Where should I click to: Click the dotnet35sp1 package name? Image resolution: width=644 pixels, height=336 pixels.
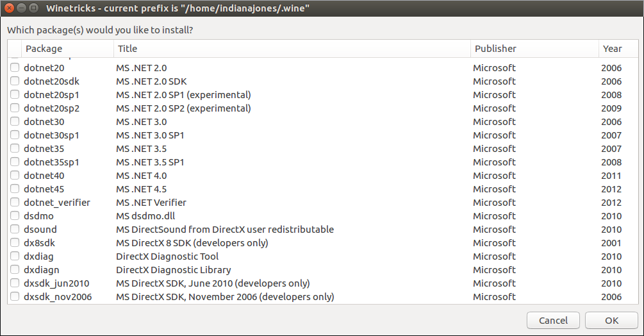click(51, 162)
